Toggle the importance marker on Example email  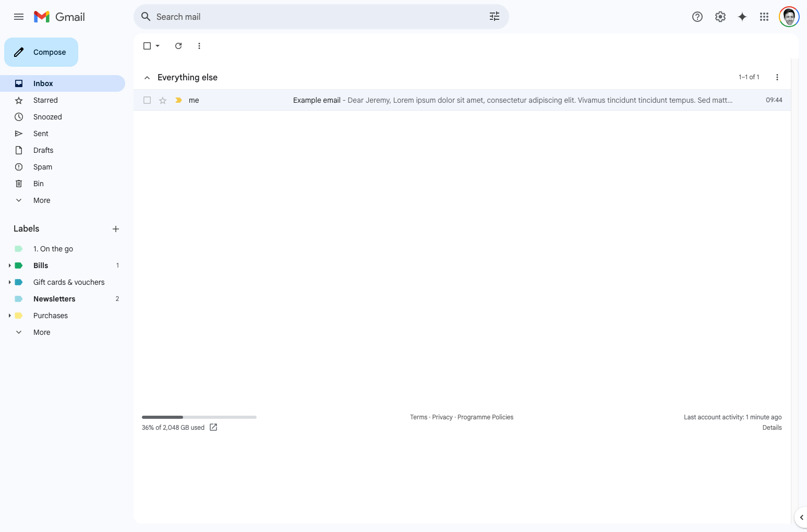coord(178,100)
